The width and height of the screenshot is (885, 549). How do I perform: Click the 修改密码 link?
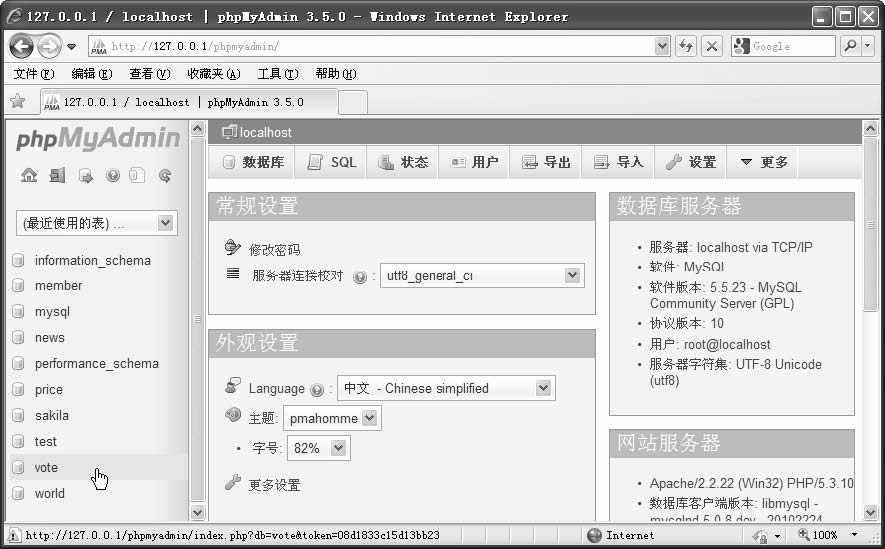pyautogui.click(x=274, y=249)
